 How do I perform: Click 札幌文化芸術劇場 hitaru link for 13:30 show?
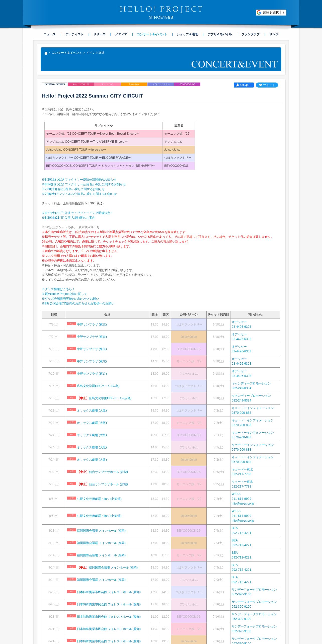point(99,499)
